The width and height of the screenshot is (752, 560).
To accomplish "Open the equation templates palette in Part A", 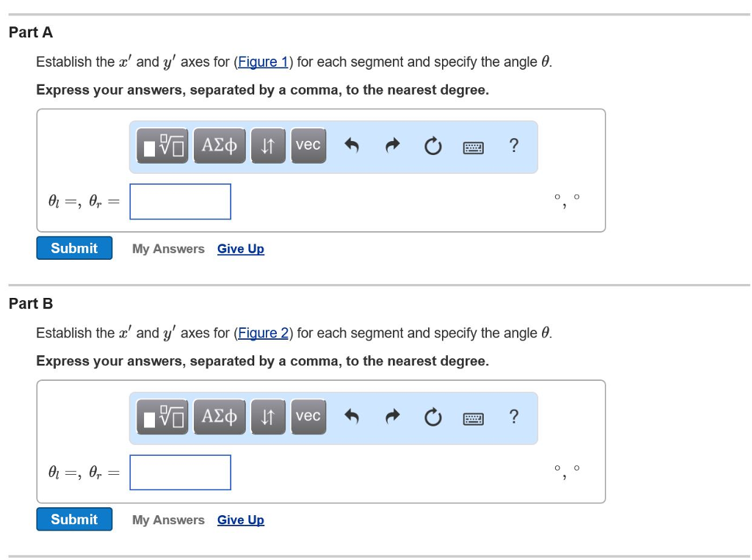I will tap(162, 145).
